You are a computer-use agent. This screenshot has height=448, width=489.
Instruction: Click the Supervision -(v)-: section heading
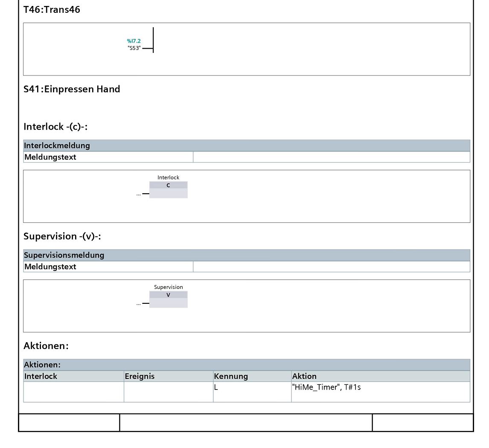(62, 236)
